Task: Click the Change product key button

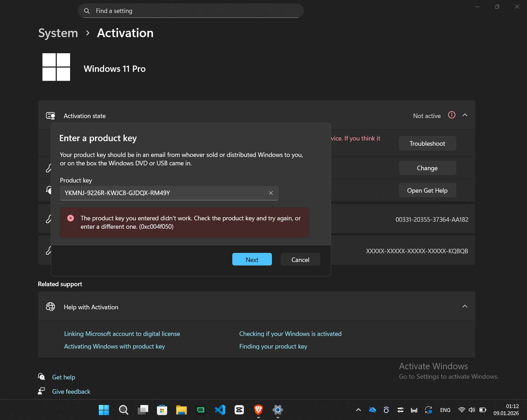Action: pos(427,168)
